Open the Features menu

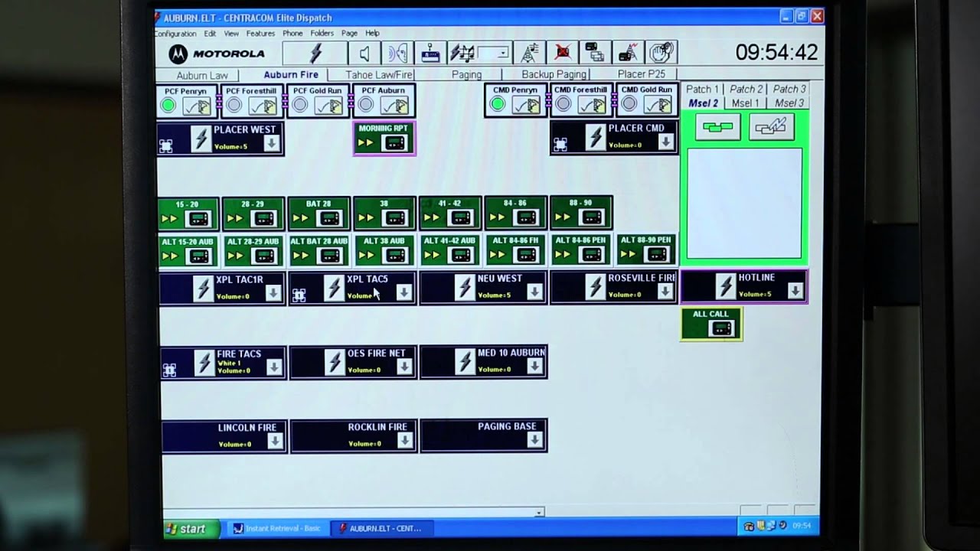pos(260,34)
